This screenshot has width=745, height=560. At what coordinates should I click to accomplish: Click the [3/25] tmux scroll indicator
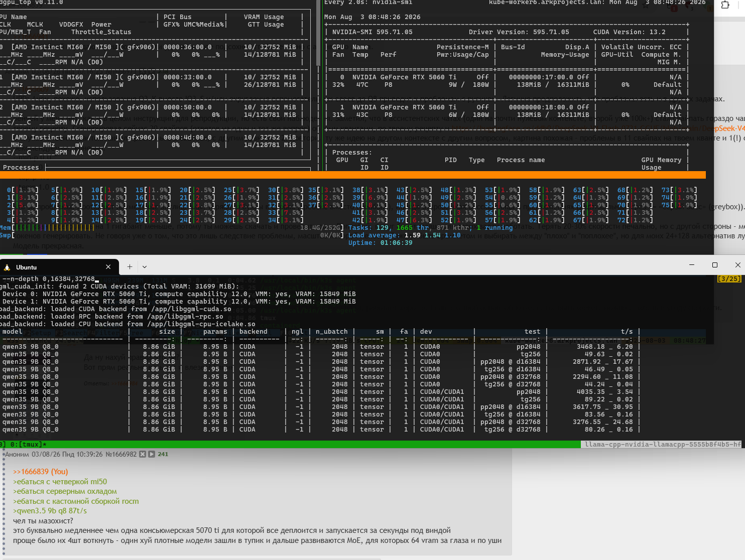coord(729,279)
